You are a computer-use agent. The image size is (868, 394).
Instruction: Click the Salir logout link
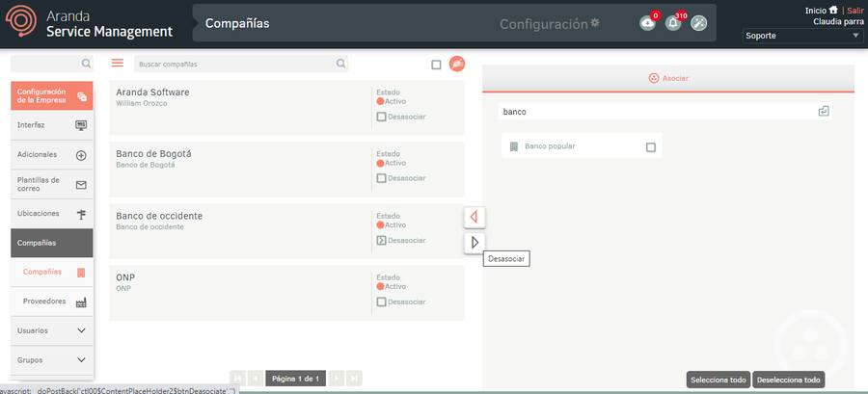pyautogui.click(x=854, y=11)
